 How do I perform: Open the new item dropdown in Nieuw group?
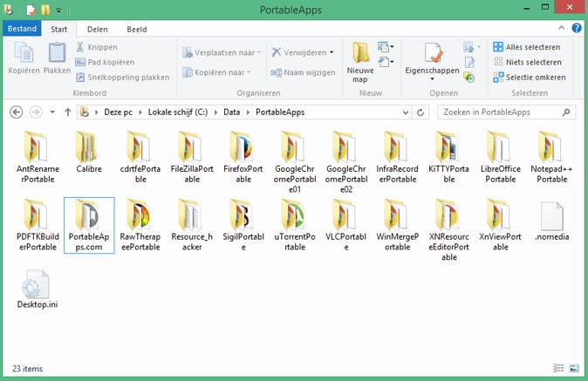point(386,47)
